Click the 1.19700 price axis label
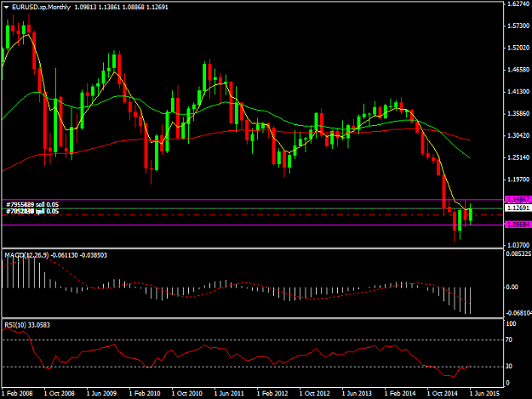The width and height of the screenshot is (532, 399). 518,179
